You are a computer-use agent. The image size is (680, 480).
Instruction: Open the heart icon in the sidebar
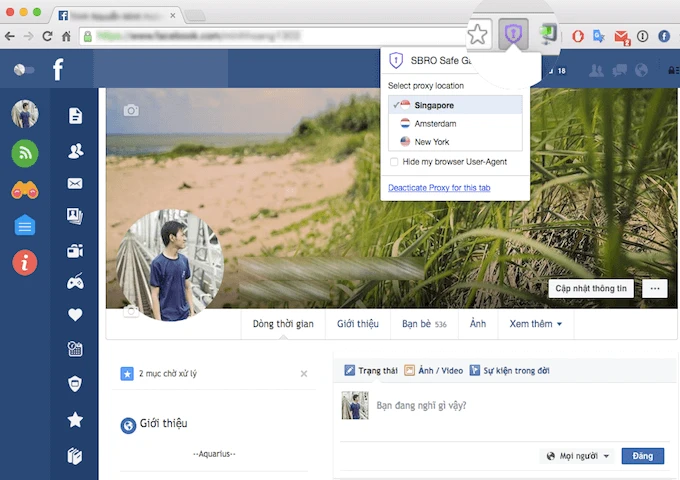click(75, 315)
